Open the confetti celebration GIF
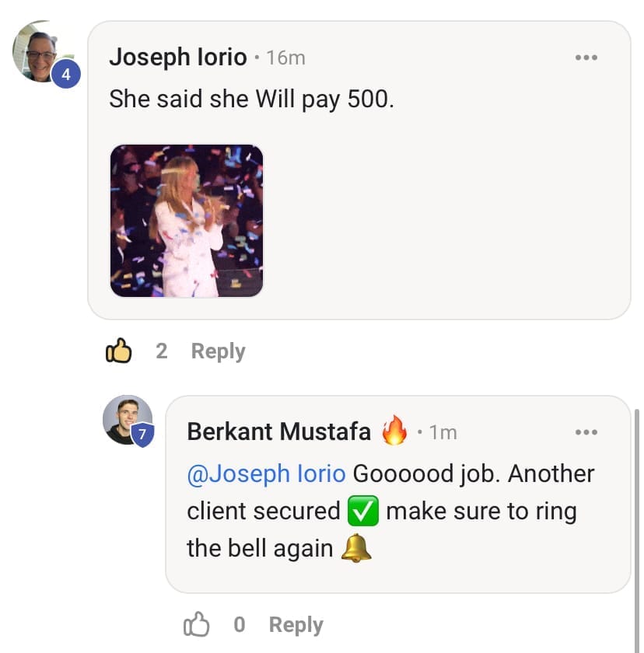Viewport: 644px width, 653px height. 187,221
